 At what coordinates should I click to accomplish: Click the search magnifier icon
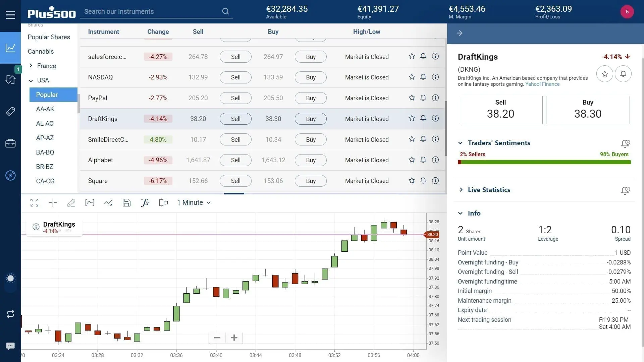225,11
